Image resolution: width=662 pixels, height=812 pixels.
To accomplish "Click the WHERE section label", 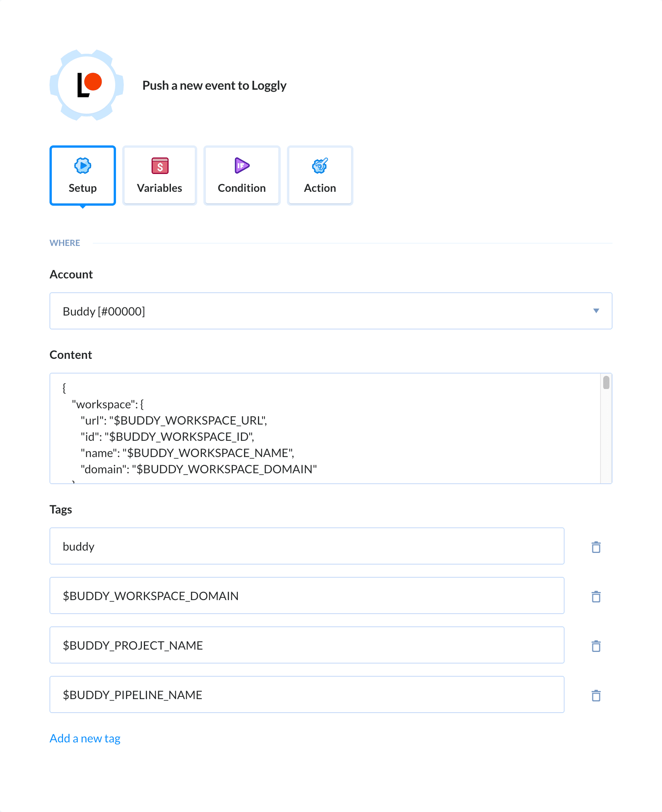I will (65, 243).
